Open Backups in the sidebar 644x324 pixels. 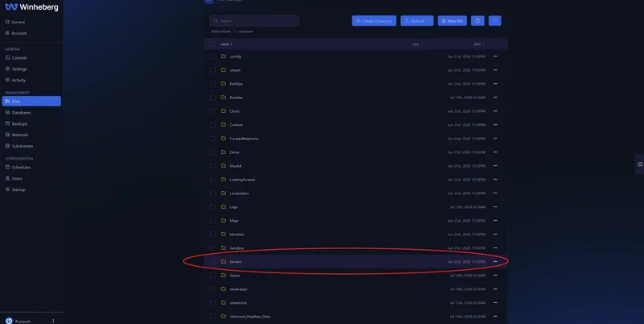point(19,124)
